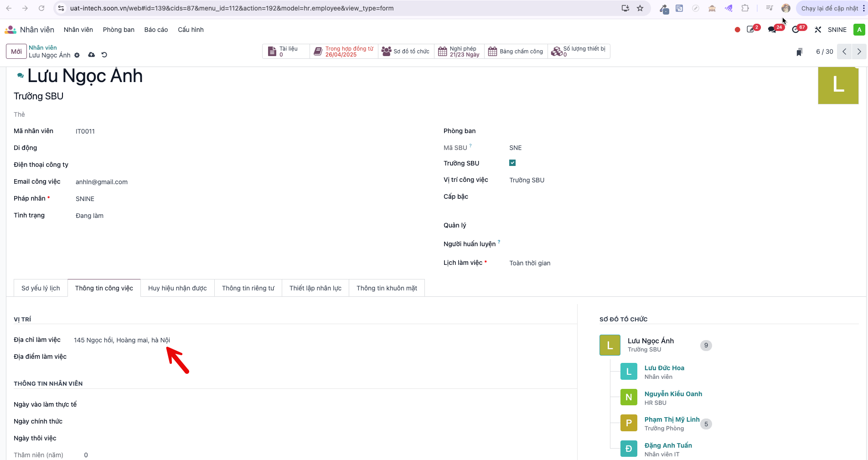Go to next employee record
Screen dimensions: 868x460
859,52
